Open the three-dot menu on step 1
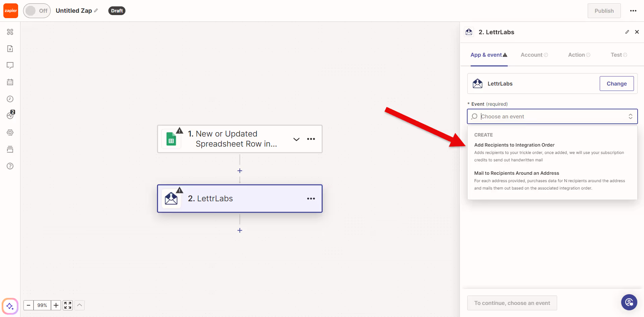The image size is (644, 317). click(311, 139)
